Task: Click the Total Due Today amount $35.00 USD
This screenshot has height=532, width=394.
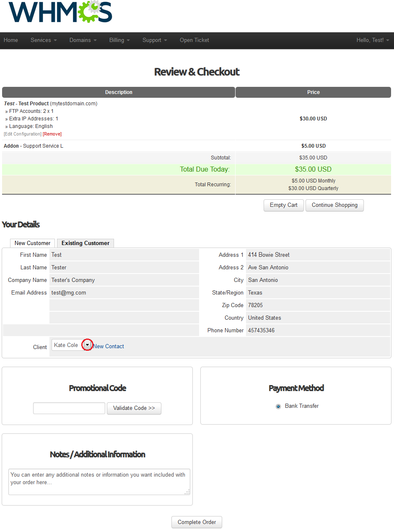Action: [x=314, y=170]
